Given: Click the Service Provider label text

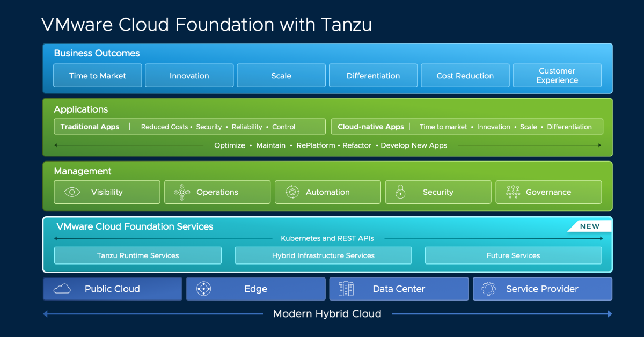Looking at the screenshot, I should 542,289.
